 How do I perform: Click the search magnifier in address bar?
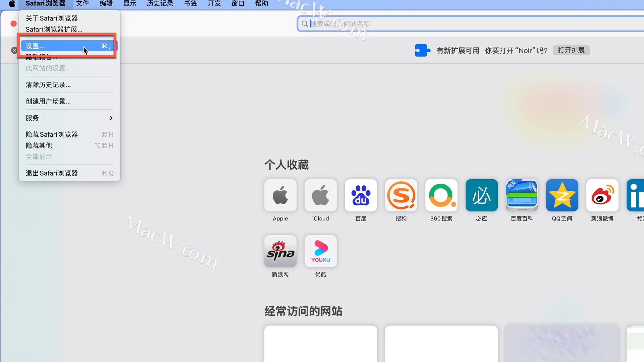coord(305,24)
